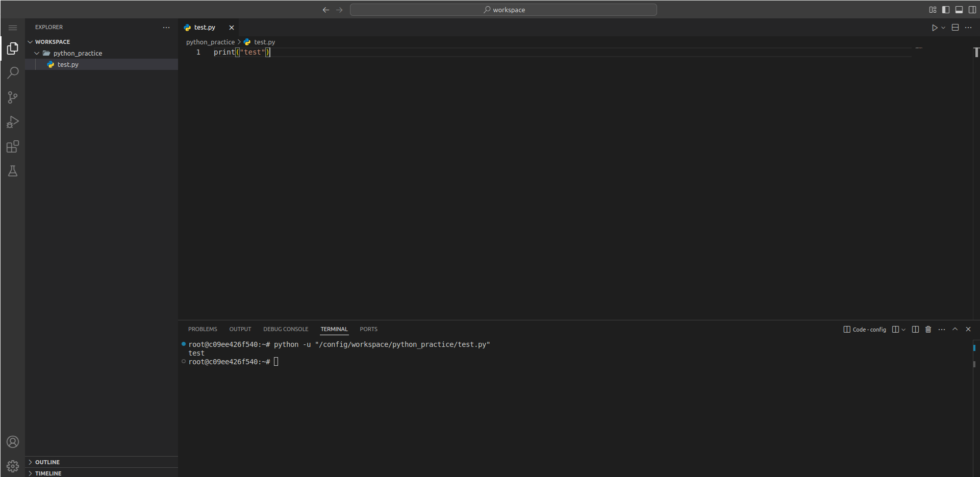The height and width of the screenshot is (477, 980).
Task: Open the Manage gear settings icon
Action: point(13,466)
